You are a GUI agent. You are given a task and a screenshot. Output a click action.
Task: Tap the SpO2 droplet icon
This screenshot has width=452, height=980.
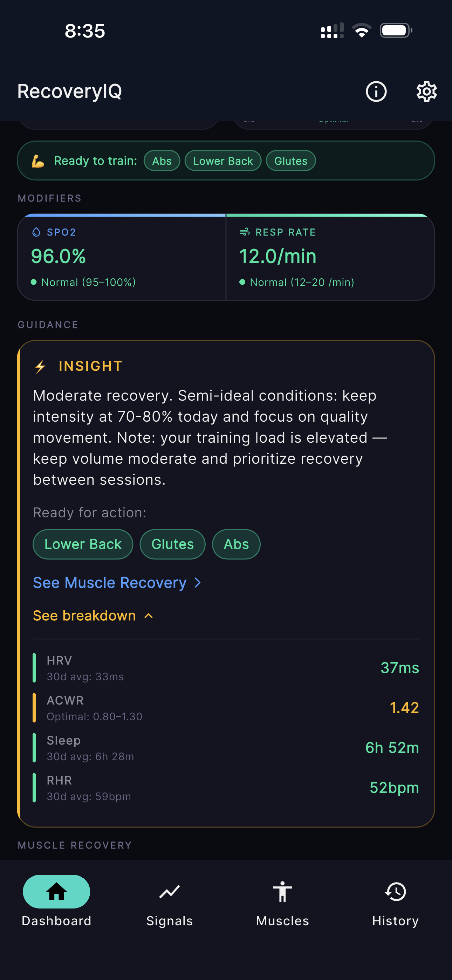36,232
